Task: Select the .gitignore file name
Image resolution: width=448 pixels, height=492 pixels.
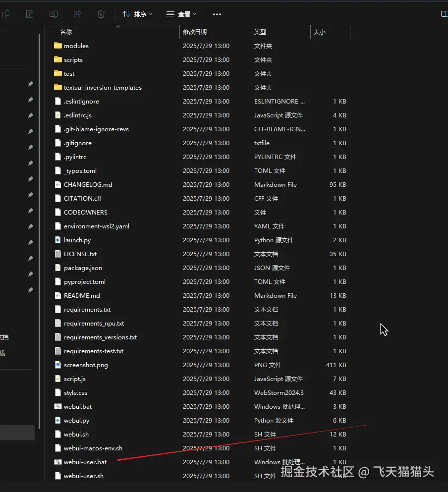Action: tap(77, 143)
